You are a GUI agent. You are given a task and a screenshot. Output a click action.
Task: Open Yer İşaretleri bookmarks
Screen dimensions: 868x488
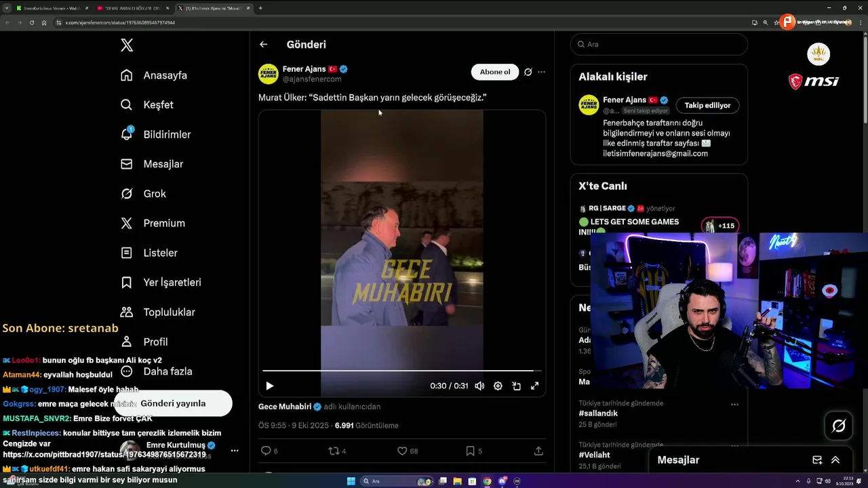point(161,282)
